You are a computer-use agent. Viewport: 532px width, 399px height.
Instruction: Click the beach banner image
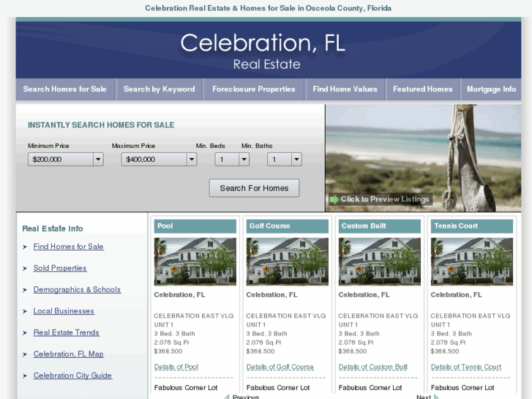tap(423, 158)
